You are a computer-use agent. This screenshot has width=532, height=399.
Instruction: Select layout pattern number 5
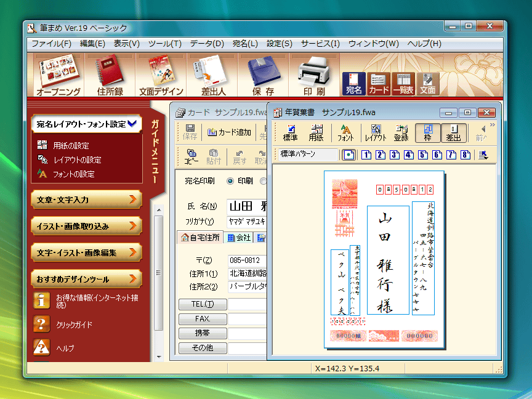(423, 155)
